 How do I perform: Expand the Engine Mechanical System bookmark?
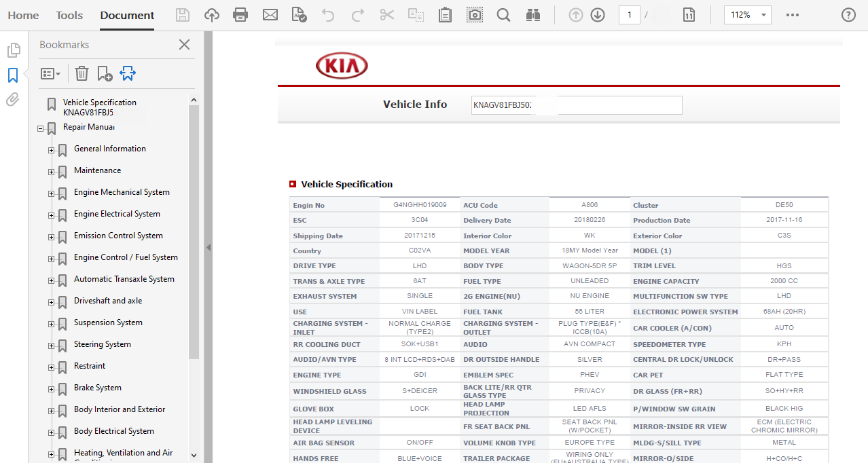tap(52, 193)
